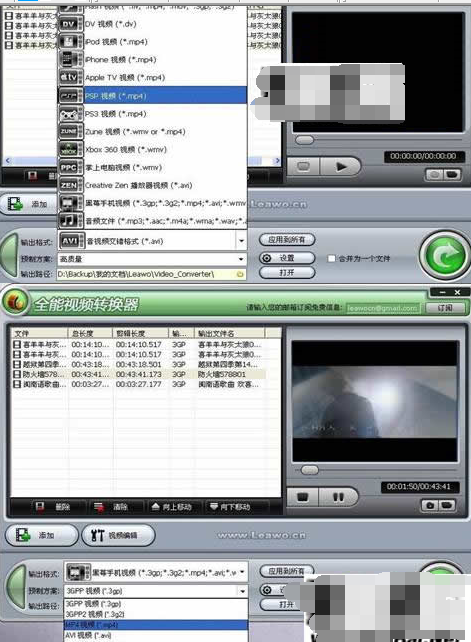Click lower 添加 add button
471x642 pixels.
[42, 535]
